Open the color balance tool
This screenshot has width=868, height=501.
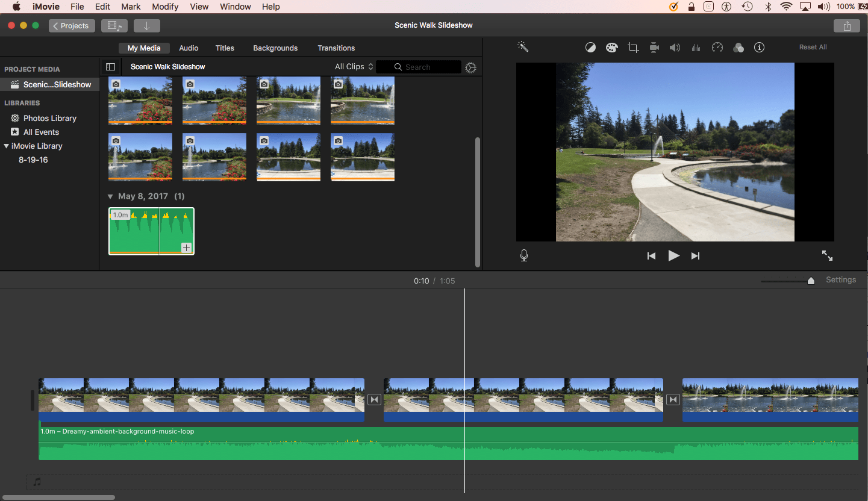pyautogui.click(x=590, y=48)
